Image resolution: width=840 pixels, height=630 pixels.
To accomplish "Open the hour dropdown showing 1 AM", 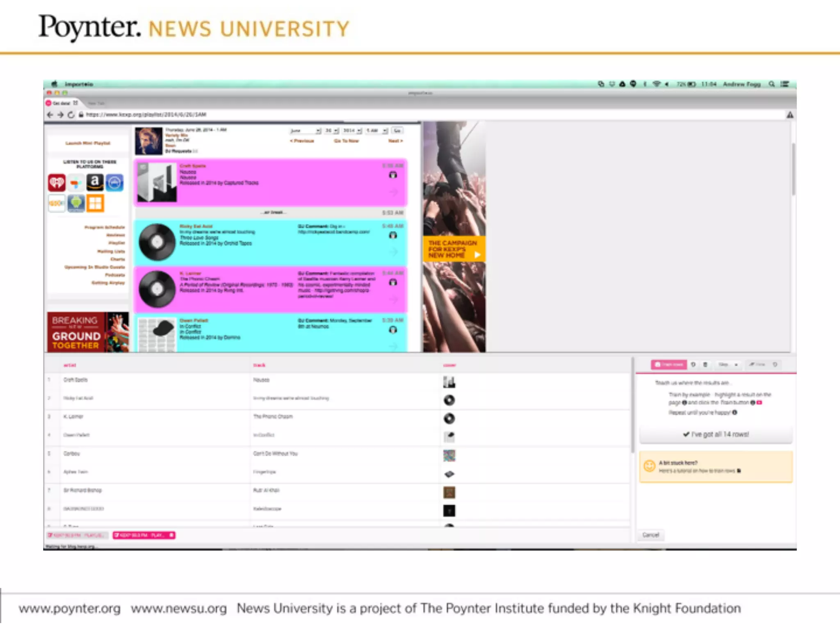I will point(377,131).
